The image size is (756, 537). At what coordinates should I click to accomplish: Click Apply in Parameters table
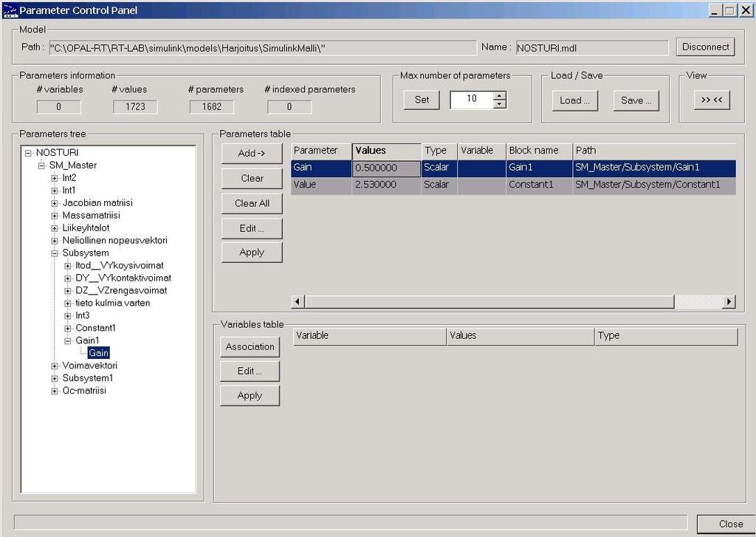pyautogui.click(x=252, y=253)
